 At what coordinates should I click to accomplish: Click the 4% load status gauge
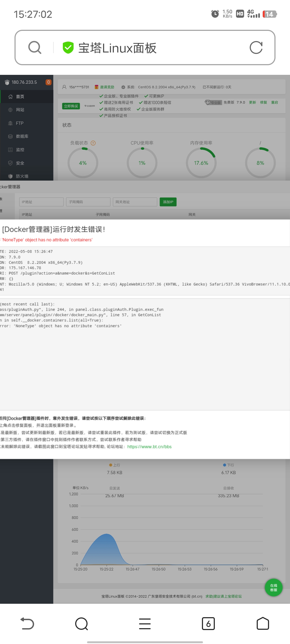click(x=83, y=163)
